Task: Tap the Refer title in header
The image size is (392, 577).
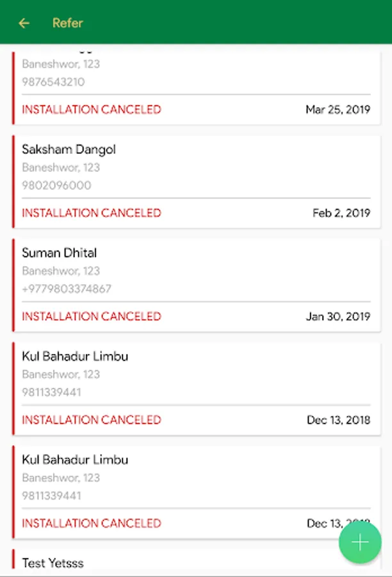Action: click(x=68, y=23)
